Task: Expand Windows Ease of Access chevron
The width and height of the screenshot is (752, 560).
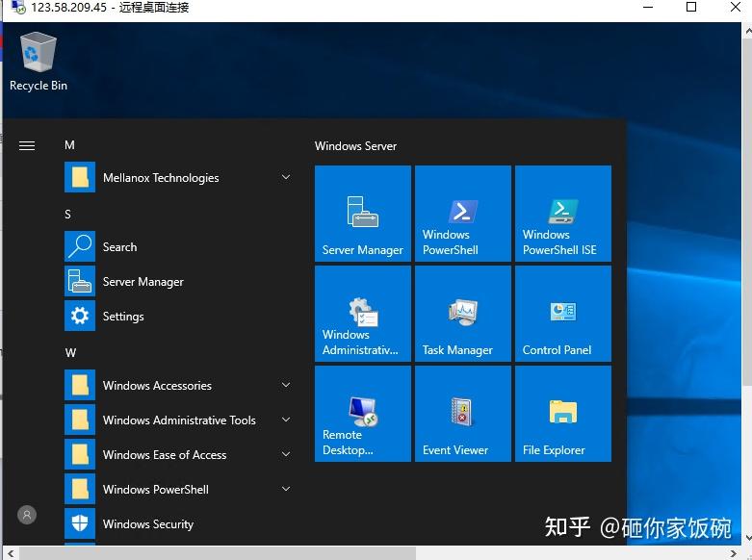Action: click(286, 454)
